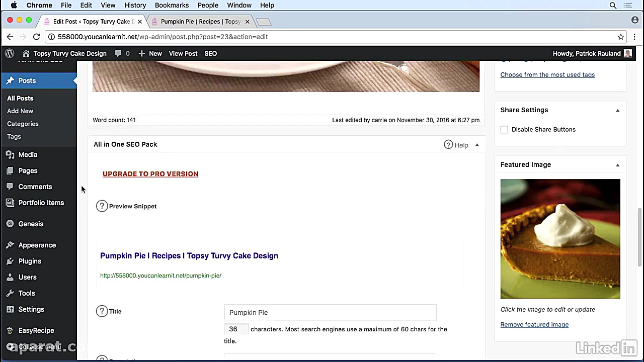The height and width of the screenshot is (362, 644).
Task: Click the Plugins sidebar icon
Action: coord(10,261)
